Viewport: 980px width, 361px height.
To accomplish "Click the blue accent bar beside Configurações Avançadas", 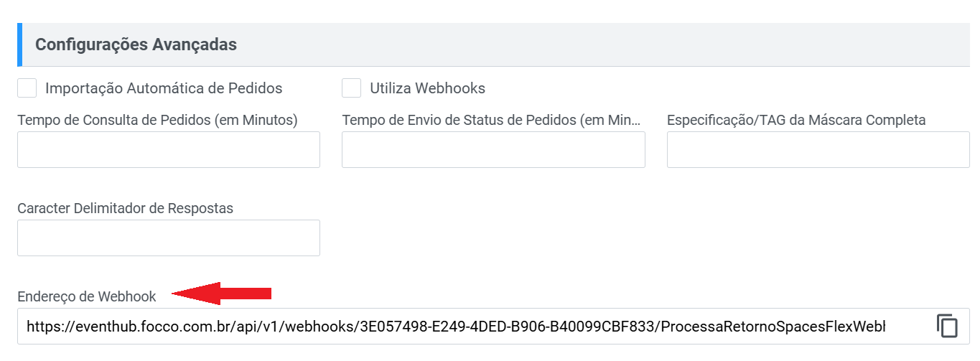I will (x=20, y=44).
